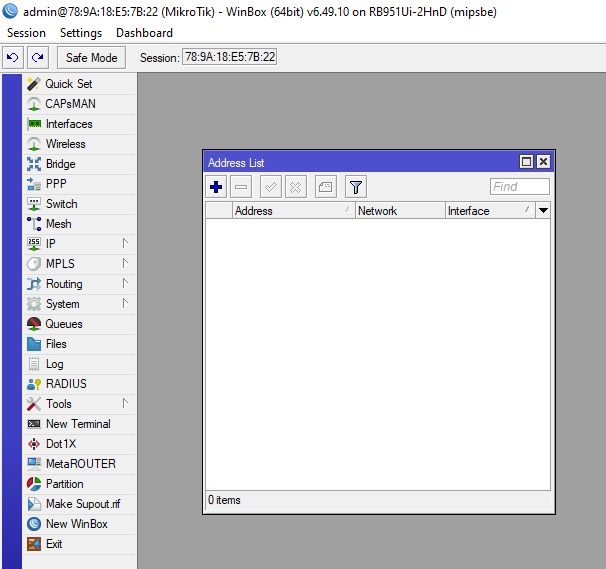Open CAPsMAN from sidebar
606x569 pixels.
80,104
